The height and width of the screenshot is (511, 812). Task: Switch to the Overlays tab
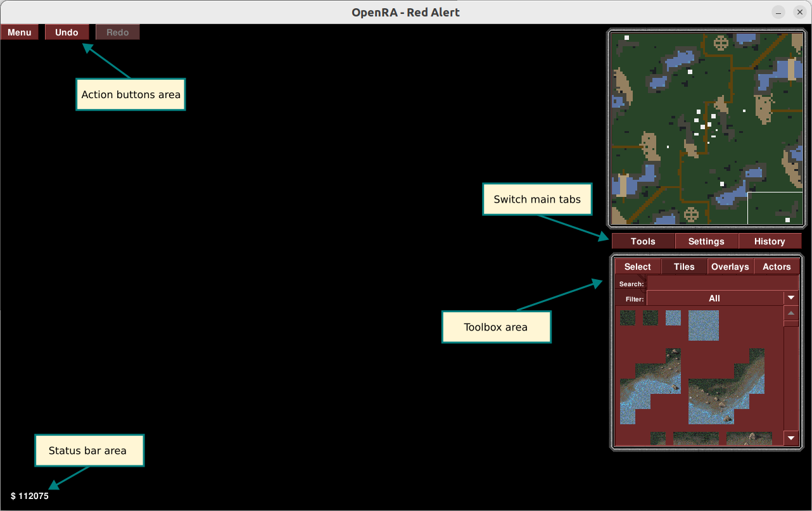click(730, 267)
